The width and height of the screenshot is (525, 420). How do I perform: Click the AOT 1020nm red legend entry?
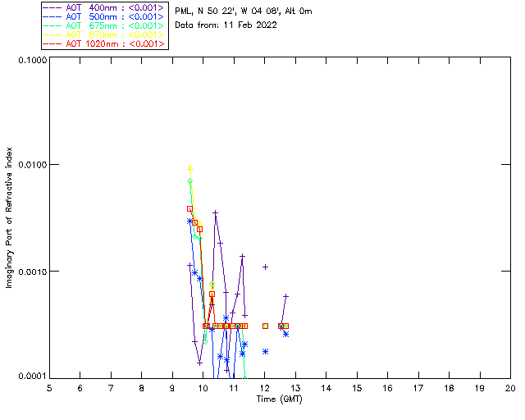(x=105, y=43)
